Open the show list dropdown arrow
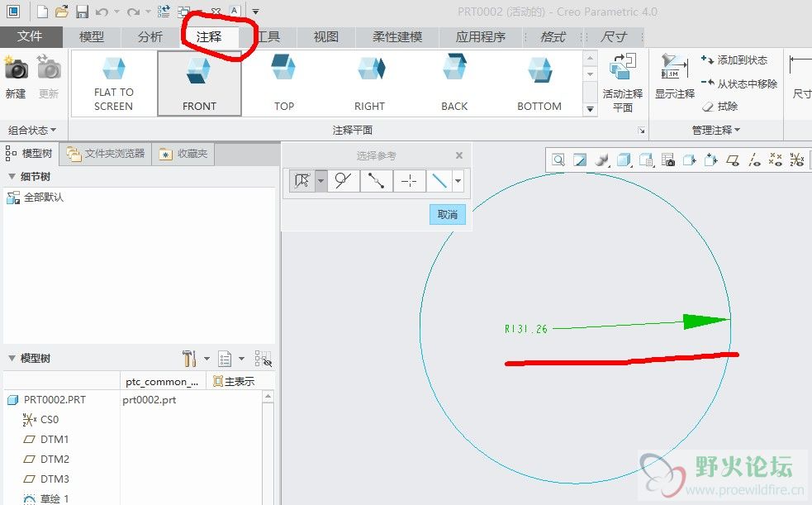812x505 pixels. click(241, 359)
